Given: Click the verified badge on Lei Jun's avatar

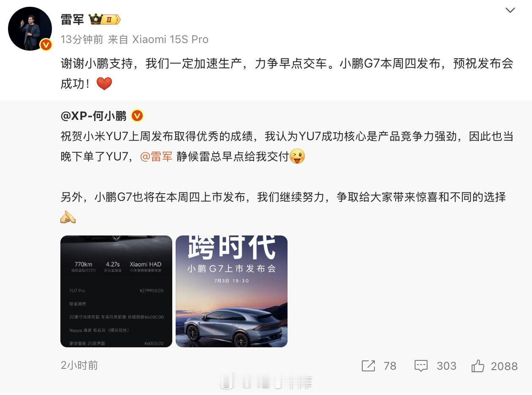Looking at the screenshot, I should pyautogui.click(x=46, y=45).
